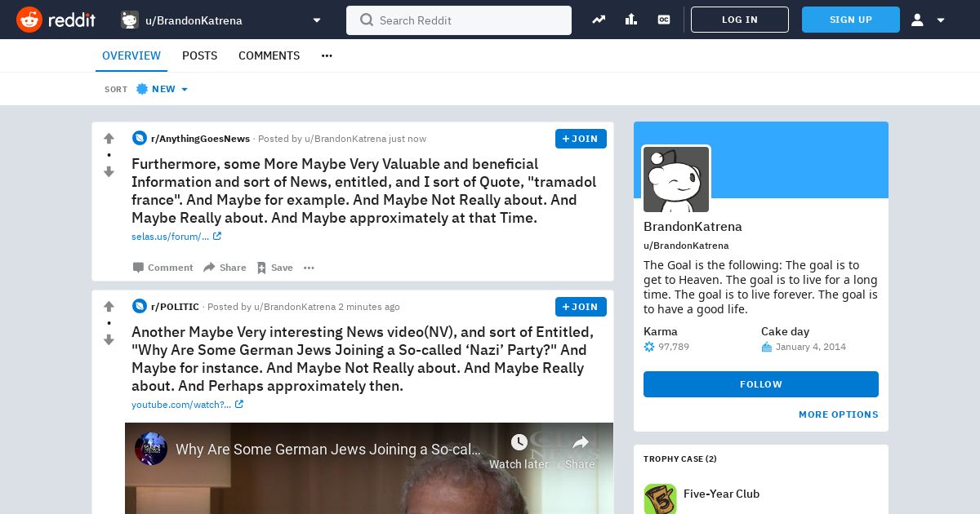Click the Five-Year Club trophy icon
Screen dimensions: 980x514
click(x=660, y=498)
